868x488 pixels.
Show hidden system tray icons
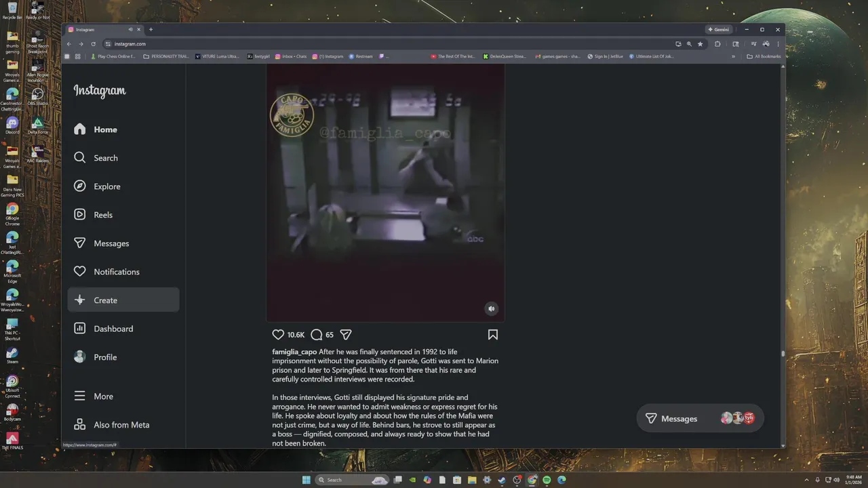(x=806, y=480)
